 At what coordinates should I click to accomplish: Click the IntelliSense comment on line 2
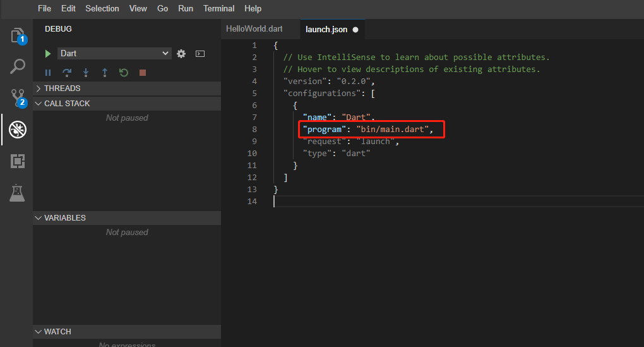(417, 57)
